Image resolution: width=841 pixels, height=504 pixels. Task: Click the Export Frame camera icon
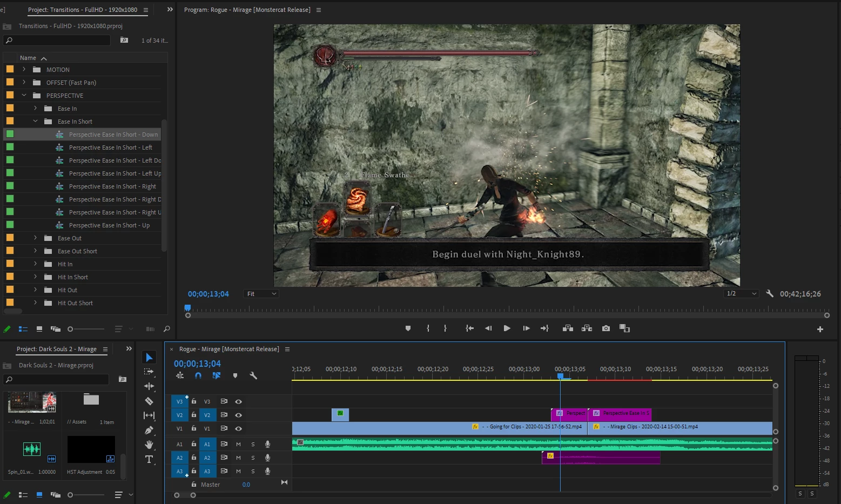coord(606,328)
